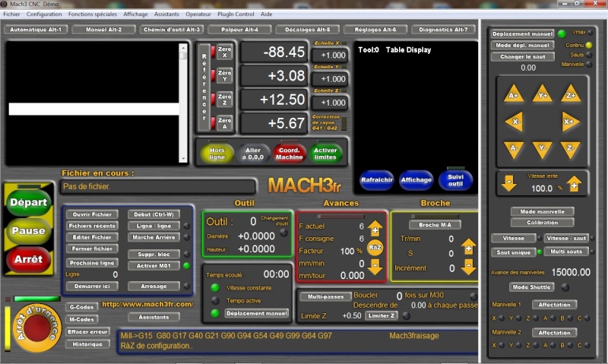Open the Fonctions spéciales menu
608x364 pixels.
point(92,14)
